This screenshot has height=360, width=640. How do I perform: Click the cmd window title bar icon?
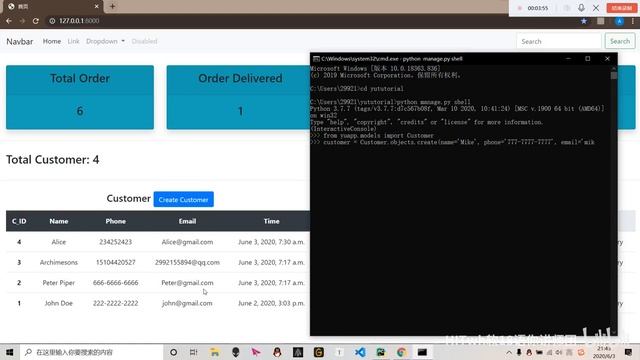coord(316,59)
